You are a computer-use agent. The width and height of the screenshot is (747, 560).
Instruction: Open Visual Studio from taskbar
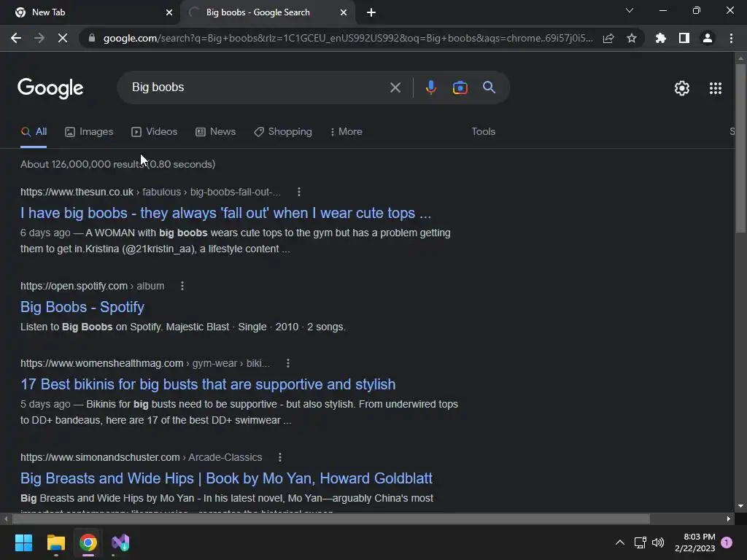click(120, 542)
